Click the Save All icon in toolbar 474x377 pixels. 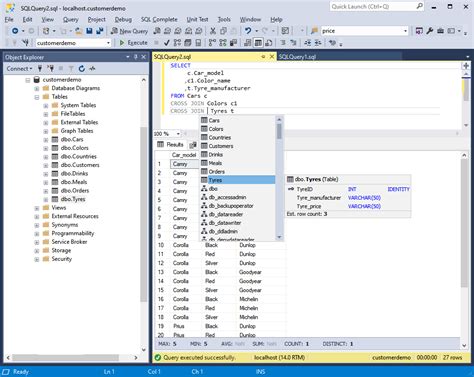click(100, 31)
